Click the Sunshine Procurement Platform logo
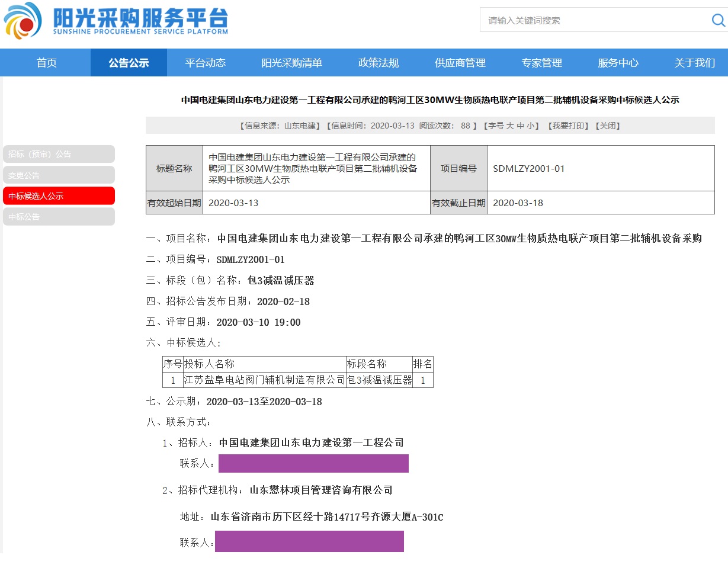This screenshot has width=728, height=584. click(x=116, y=21)
